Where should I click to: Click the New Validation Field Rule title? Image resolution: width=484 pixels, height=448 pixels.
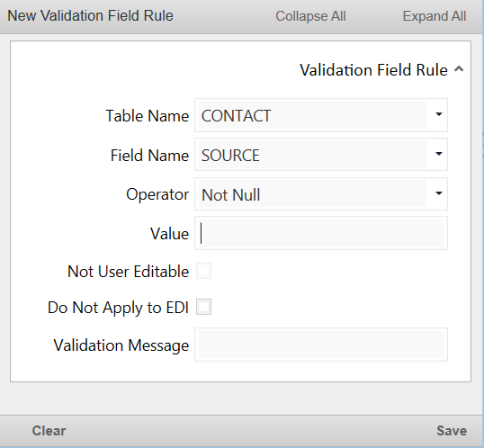click(x=90, y=16)
